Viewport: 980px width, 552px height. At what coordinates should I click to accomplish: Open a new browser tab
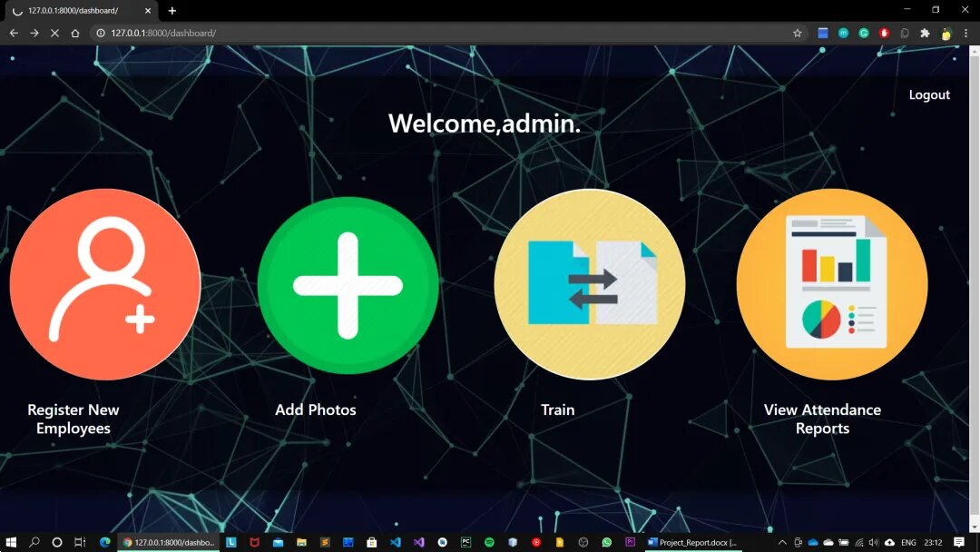(171, 11)
